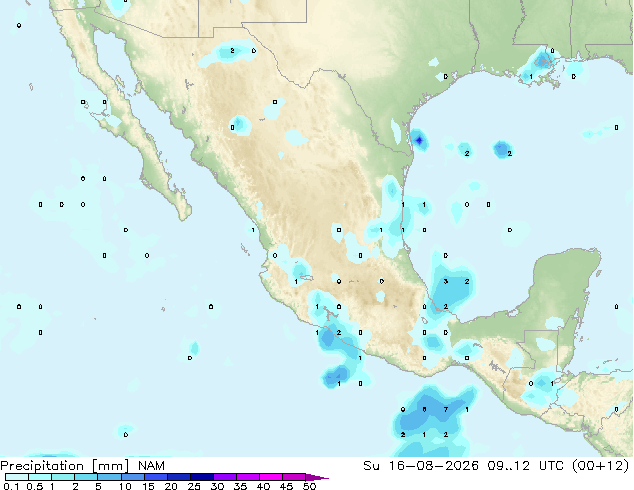Click the legend label "10"

125,486
